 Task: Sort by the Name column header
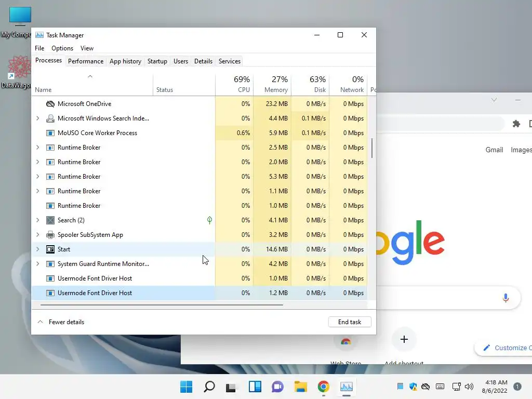point(92,84)
